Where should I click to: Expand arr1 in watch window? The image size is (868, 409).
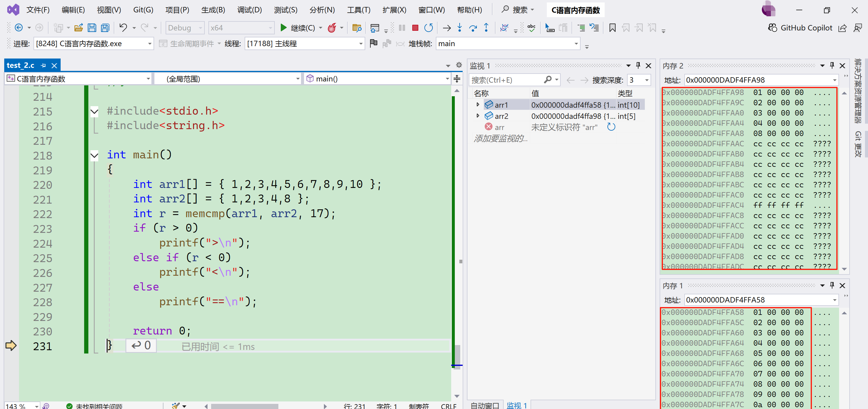[x=477, y=105]
